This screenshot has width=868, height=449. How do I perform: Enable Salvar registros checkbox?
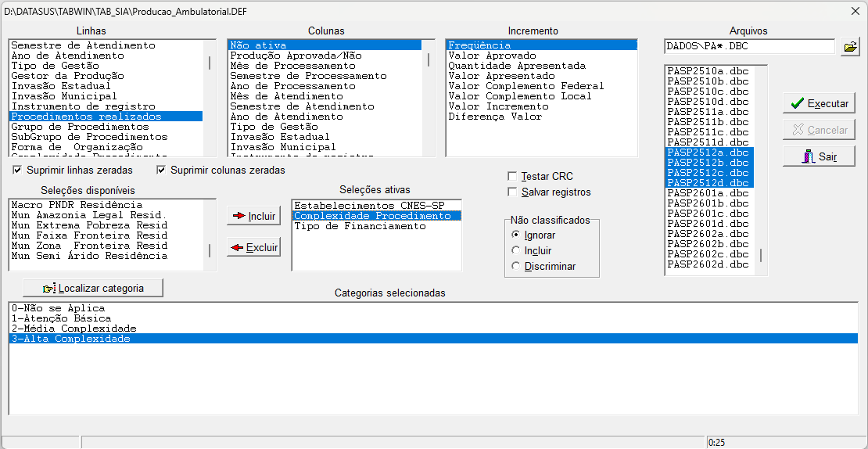coord(512,192)
